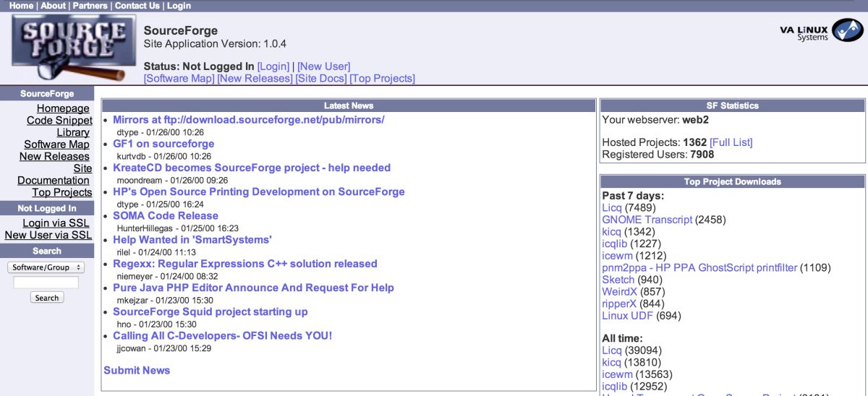Open the Software/Group search dropdown
The image size is (868, 396).
pyautogui.click(x=46, y=267)
